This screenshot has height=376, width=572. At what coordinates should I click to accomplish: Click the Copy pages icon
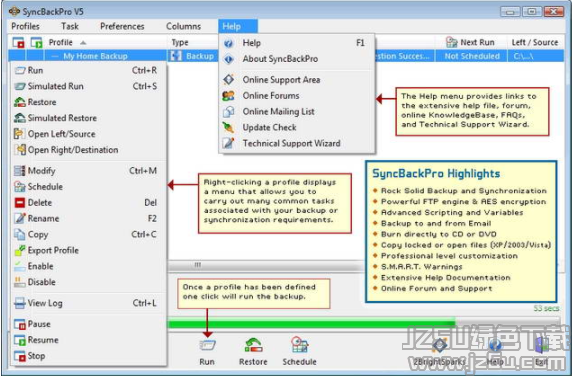(x=20, y=234)
